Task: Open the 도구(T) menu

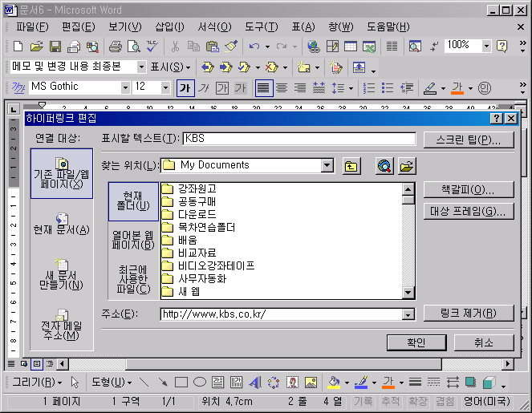Action: [262, 27]
